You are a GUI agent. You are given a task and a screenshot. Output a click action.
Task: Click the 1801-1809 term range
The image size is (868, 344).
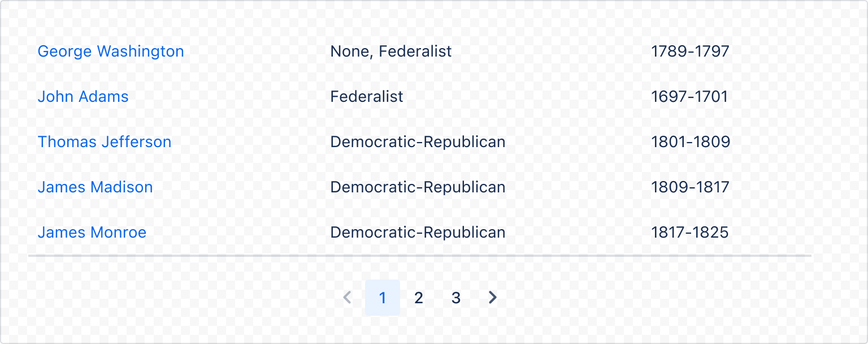691,142
